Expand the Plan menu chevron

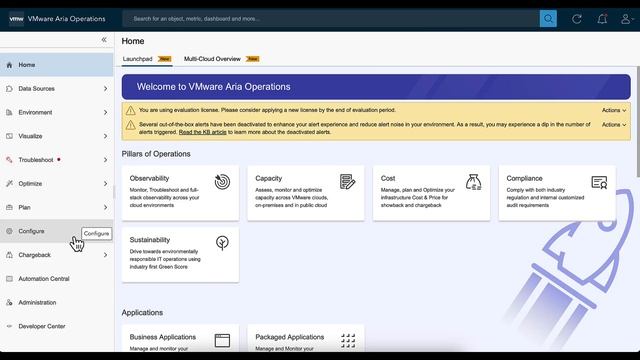tap(105, 207)
